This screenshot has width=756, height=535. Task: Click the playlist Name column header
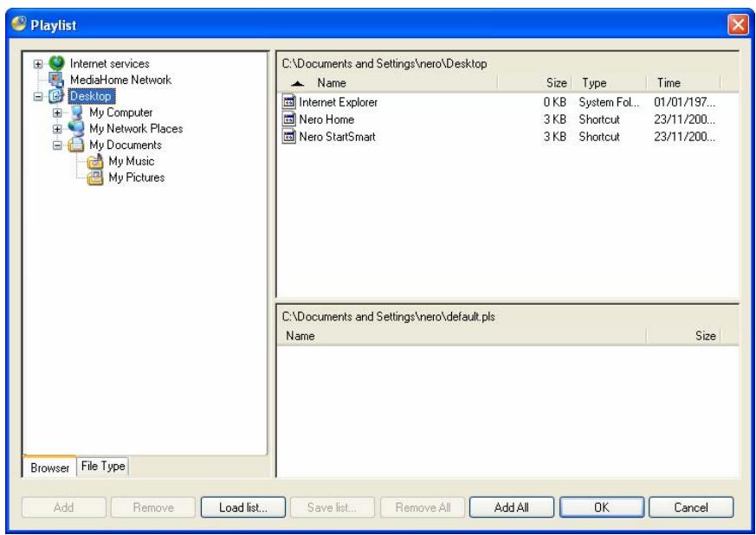pyautogui.click(x=462, y=336)
